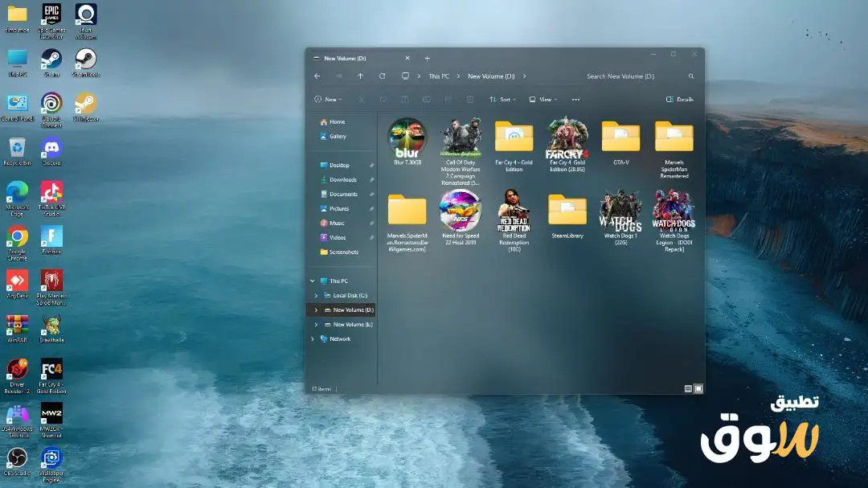868x488 pixels.
Task: Select the Blur 7.30GB folder
Action: point(407,141)
